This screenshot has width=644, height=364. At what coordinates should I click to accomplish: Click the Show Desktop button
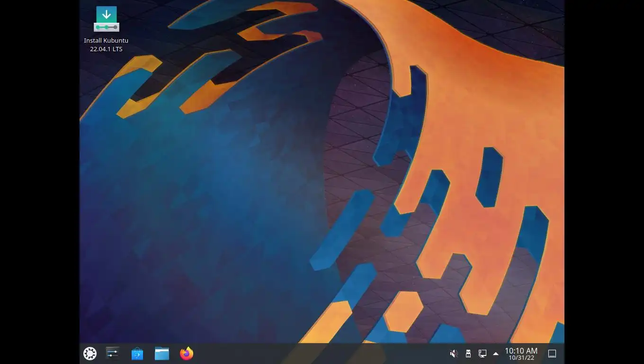coord(552,354)
